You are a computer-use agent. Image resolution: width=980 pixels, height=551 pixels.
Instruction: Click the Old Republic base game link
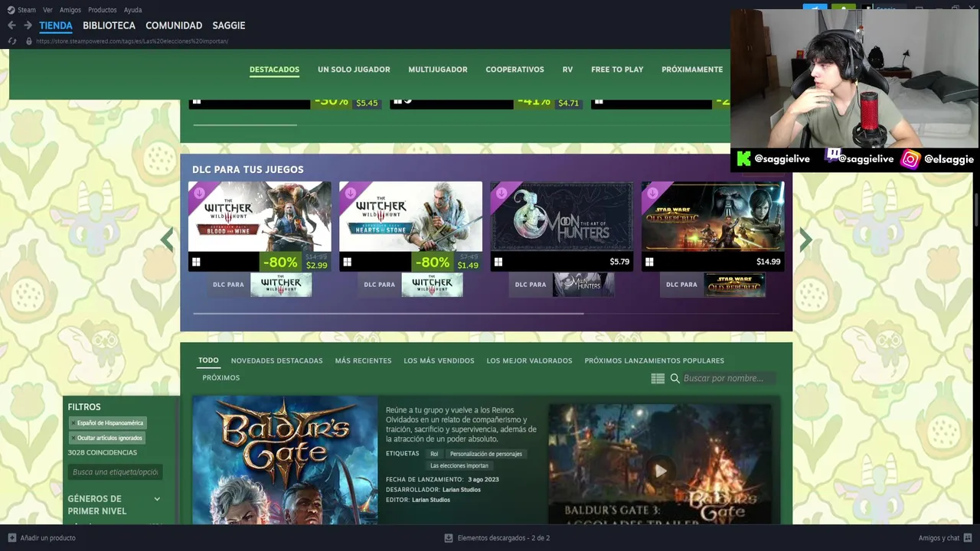pyautogui.click(x=734, y=285)
